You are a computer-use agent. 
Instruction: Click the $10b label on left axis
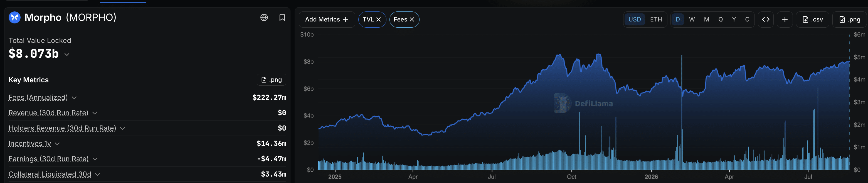[x=307, y=34]
